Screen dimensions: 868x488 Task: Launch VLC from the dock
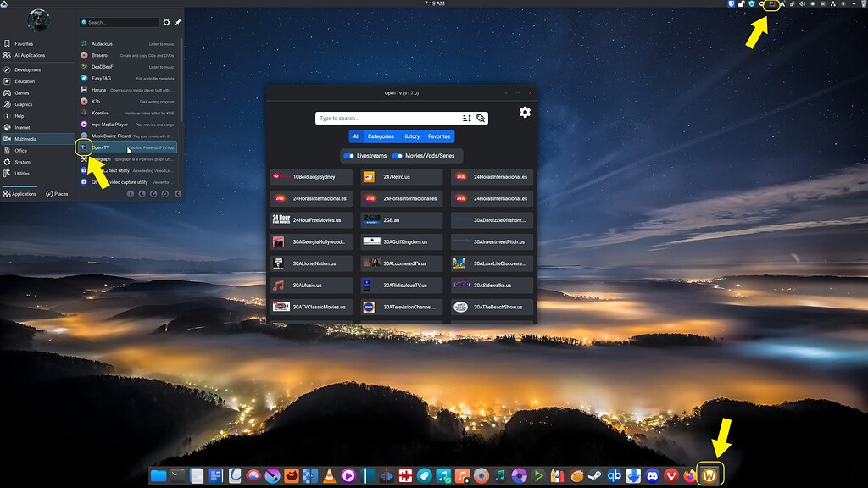pyautogui.click(x=329, y=476)
